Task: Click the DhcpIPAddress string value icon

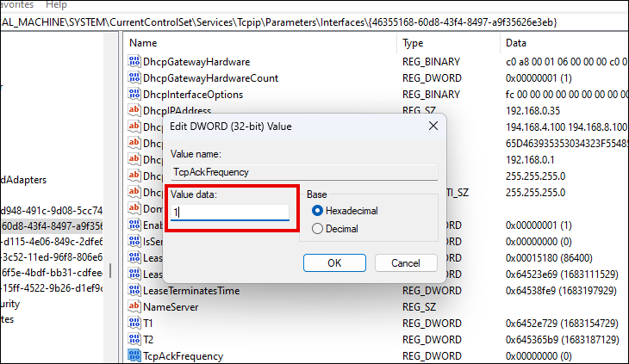Action: click(134, 110)
